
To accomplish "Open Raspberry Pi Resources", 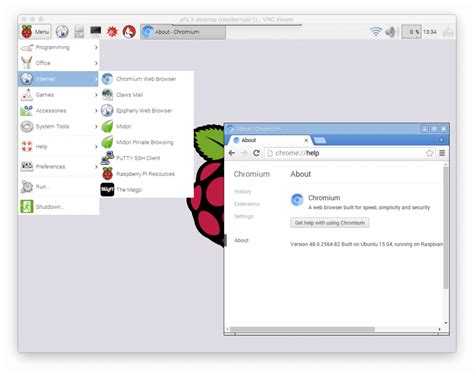I will 147,174.
